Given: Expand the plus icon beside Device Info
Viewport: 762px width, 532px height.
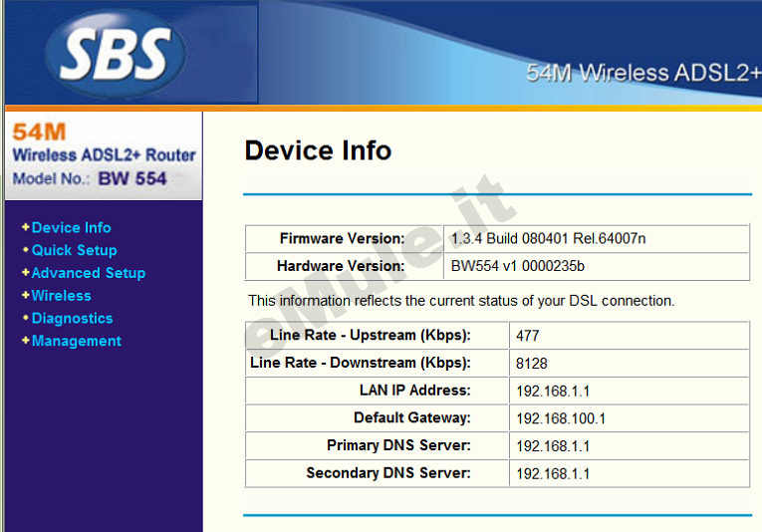Looking at the screenshot, I should pos(26,227).
